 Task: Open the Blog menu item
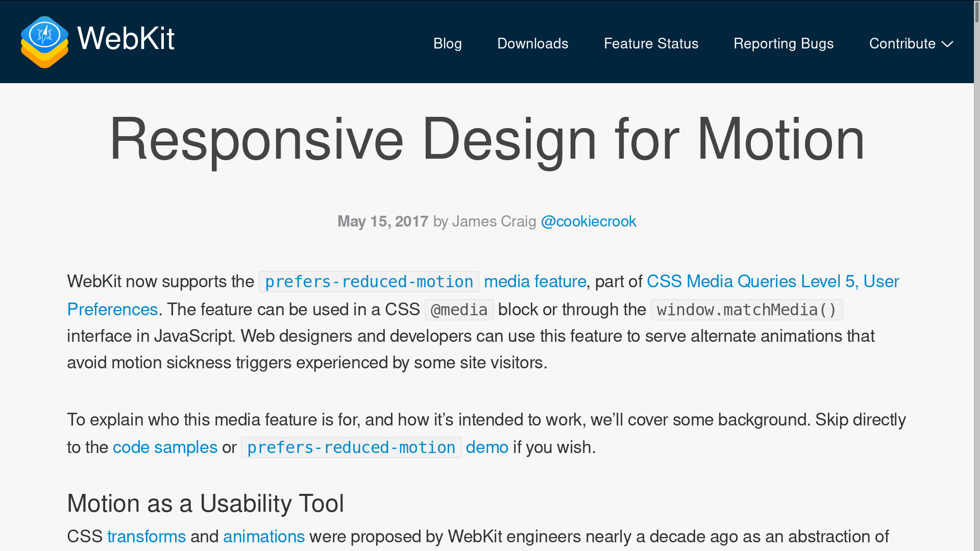[x=447, y=44]
